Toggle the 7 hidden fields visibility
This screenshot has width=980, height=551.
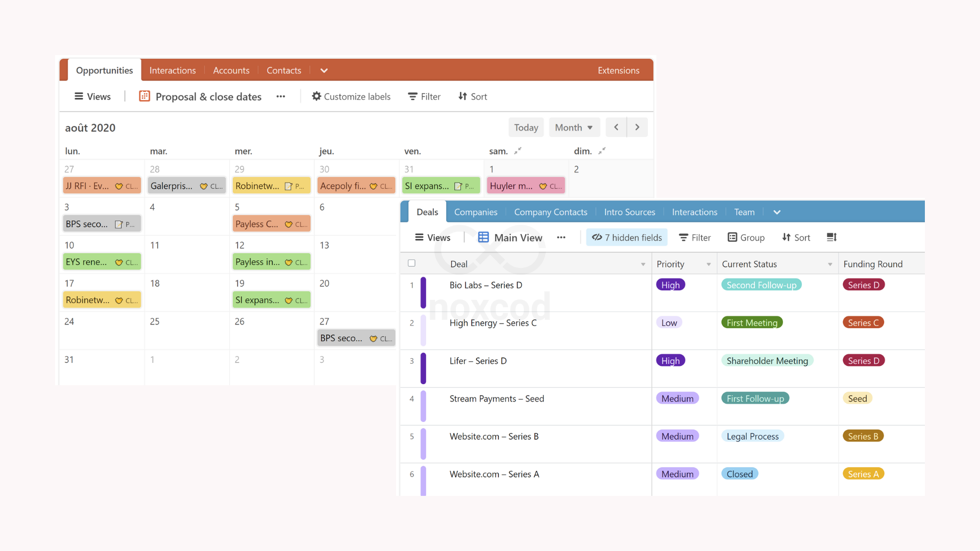(627, 237)
